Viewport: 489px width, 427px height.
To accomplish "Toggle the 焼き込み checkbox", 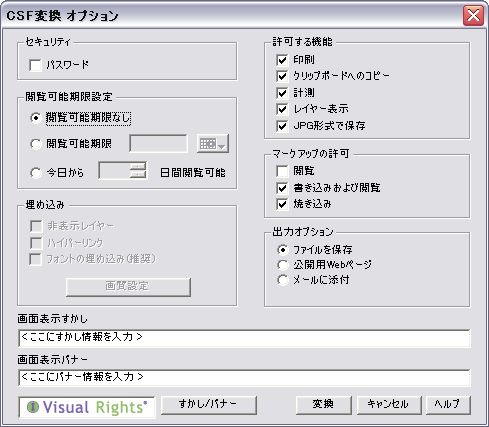I will point(282,204).
